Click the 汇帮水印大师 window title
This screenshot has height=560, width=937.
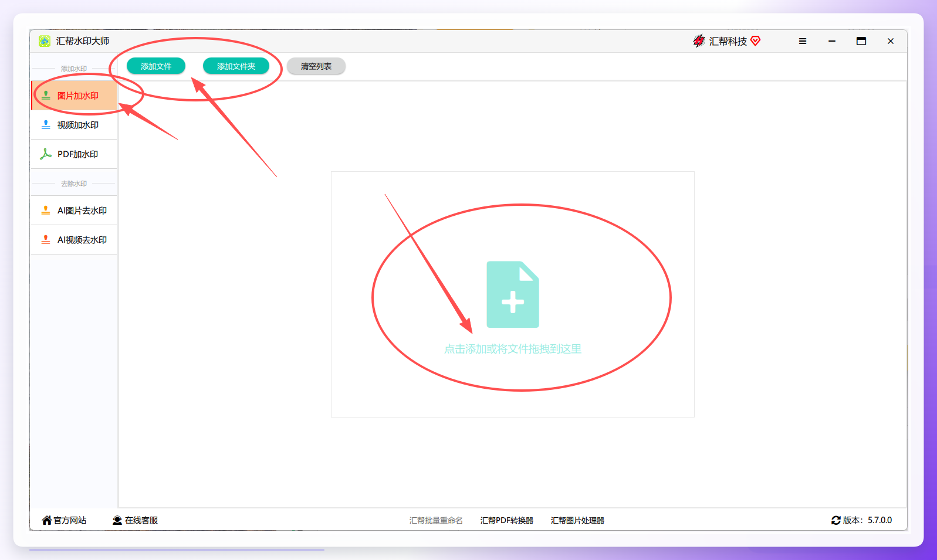[x=83, y=41]
